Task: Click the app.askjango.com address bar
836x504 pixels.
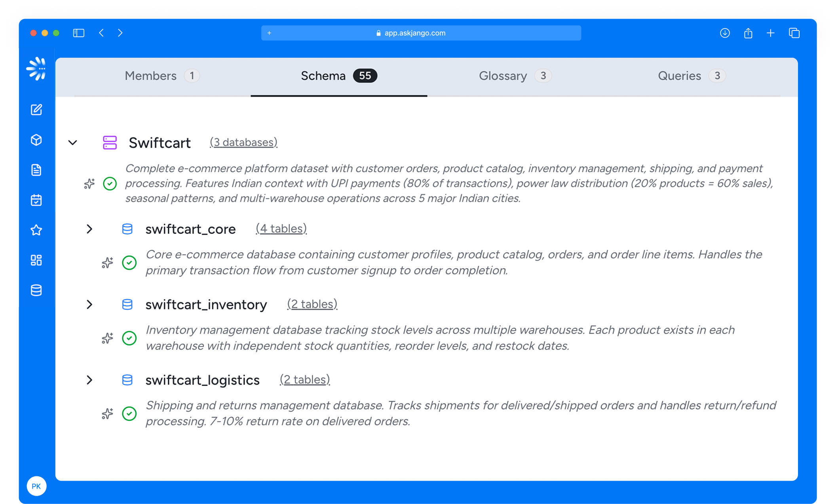Action: (x=421, y=33)
